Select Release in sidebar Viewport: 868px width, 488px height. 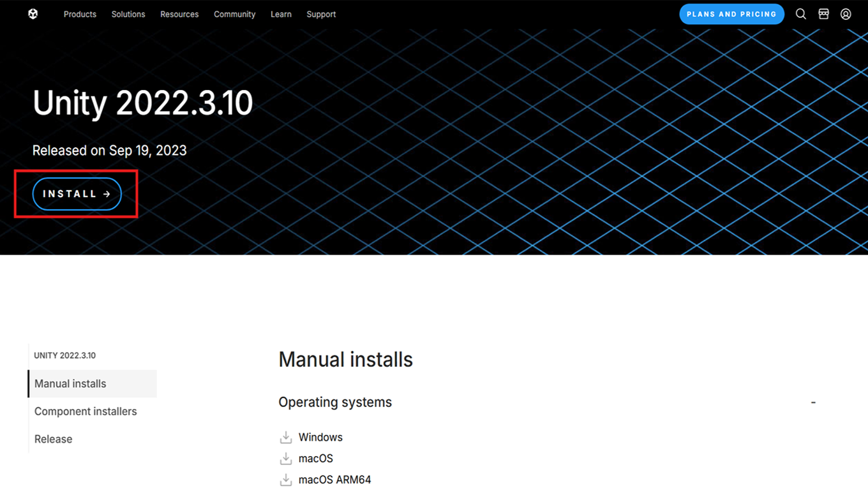(53, 439)
